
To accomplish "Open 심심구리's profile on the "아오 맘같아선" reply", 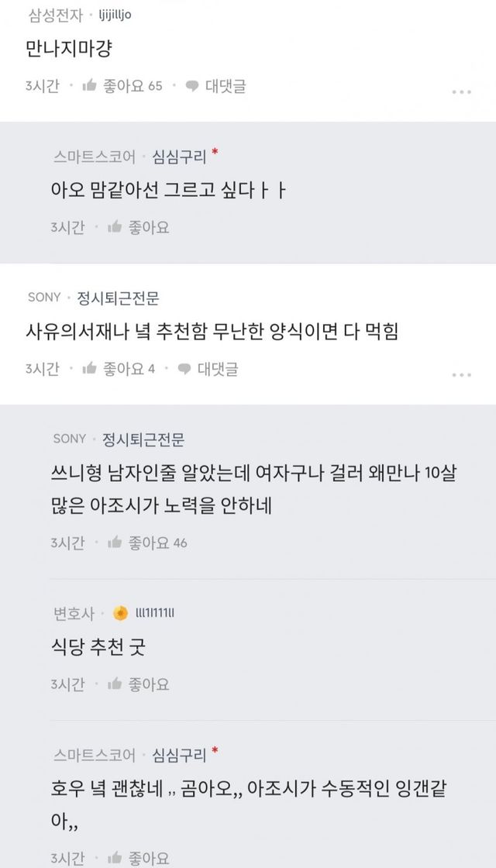I will tap(179, 157).
